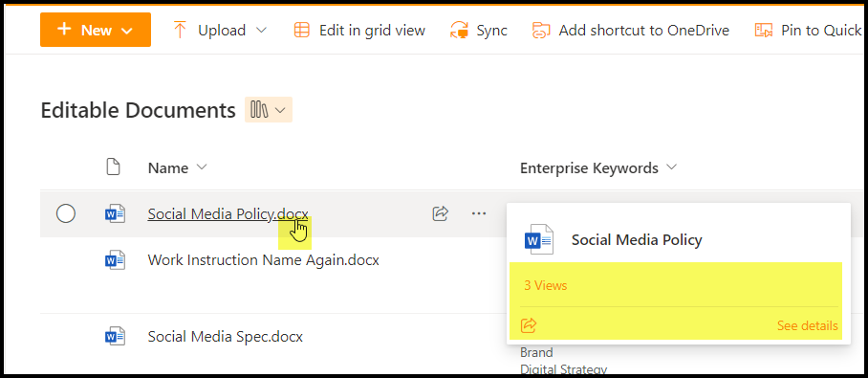Click Word file icon beside Social Media Spec.docx
This screenshot has height=378, width=868.
tap(115, 337)
